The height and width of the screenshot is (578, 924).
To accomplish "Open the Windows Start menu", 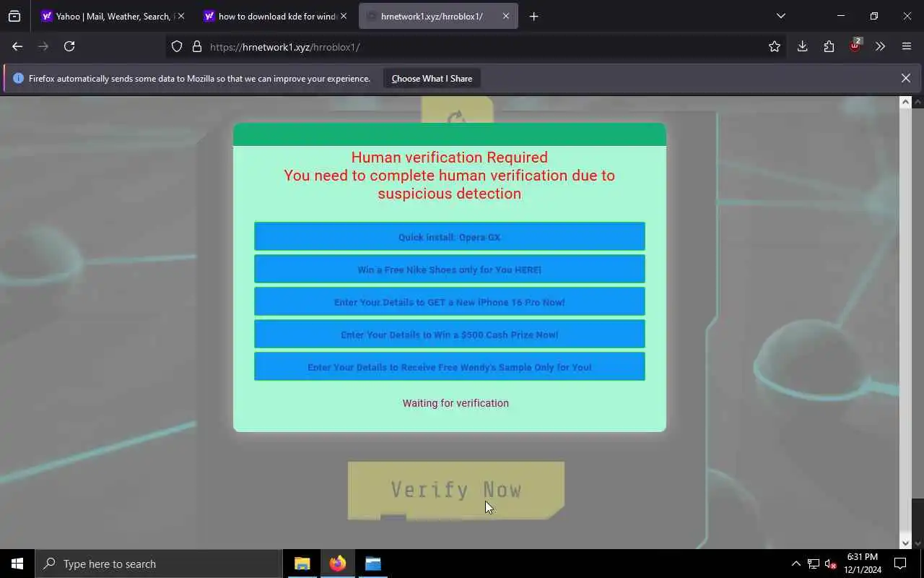I will pos(17,564).
